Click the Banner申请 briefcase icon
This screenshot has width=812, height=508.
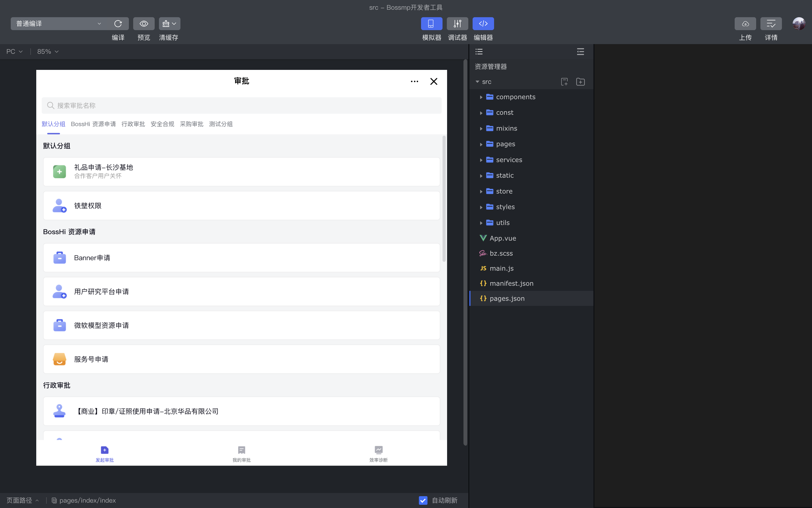point(59,258)
